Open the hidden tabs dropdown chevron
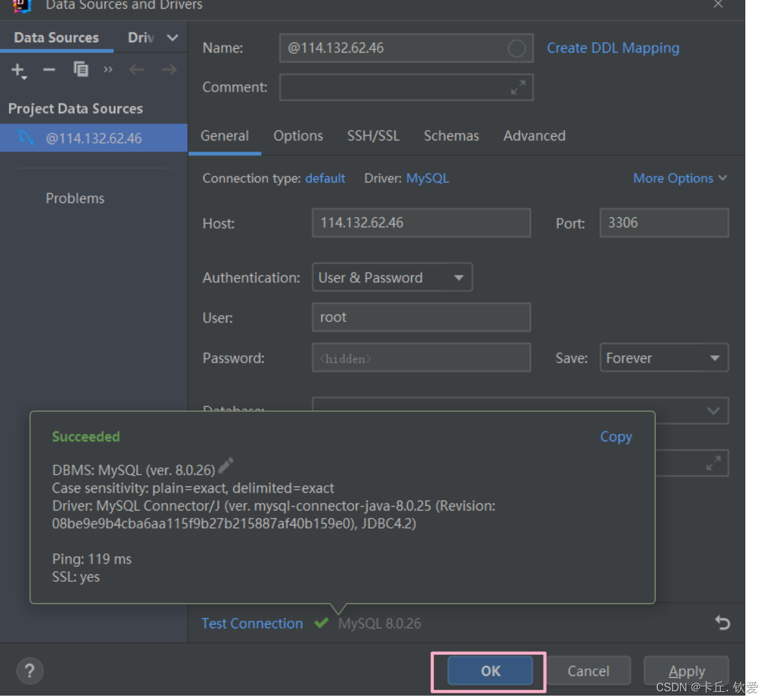Viewport: 767px width, 700px height. (173, 38)
